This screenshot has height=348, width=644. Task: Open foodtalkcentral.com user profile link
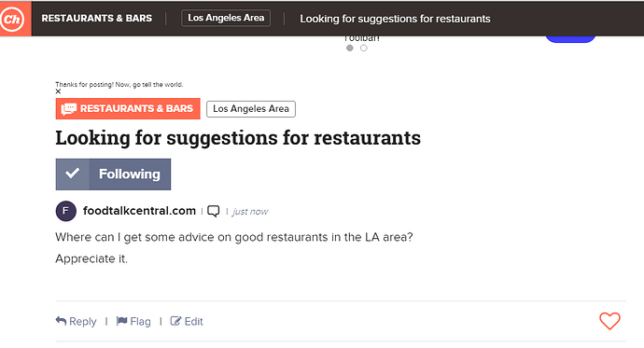(139, 211)
